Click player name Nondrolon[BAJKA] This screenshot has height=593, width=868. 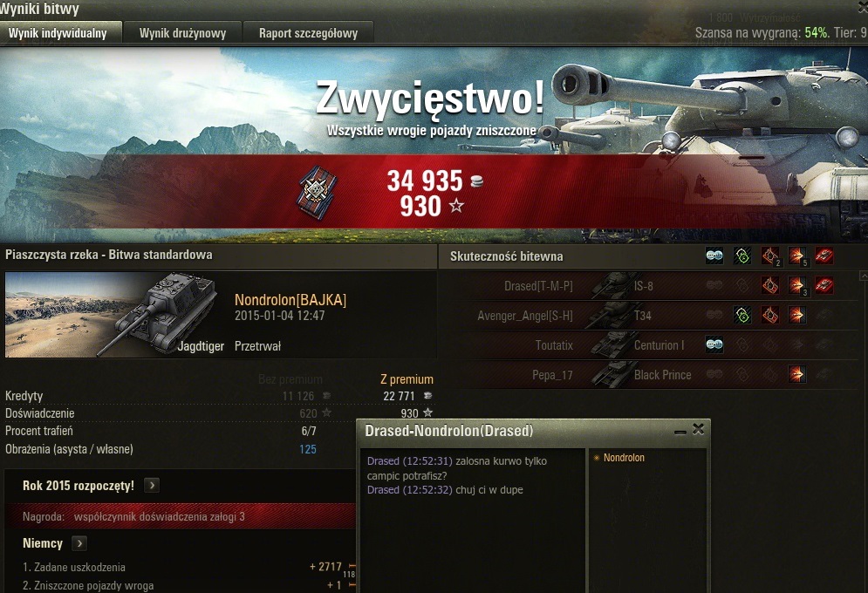(x=290, y=300)
